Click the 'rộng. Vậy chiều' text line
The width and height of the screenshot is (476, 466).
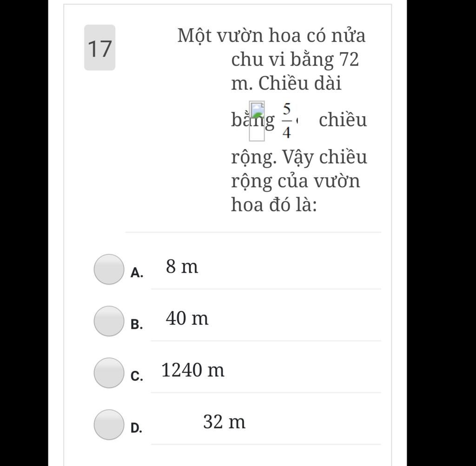tap(299, 158)
